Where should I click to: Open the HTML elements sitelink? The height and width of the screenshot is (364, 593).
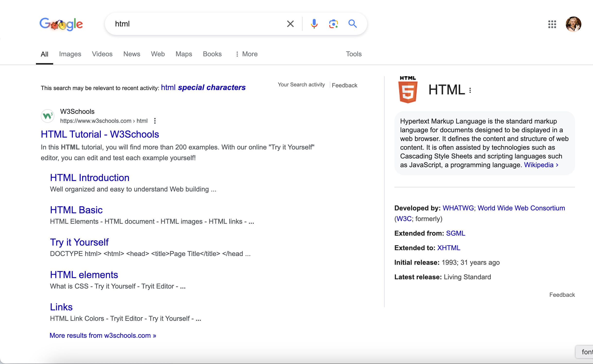(x=84, y=275)
